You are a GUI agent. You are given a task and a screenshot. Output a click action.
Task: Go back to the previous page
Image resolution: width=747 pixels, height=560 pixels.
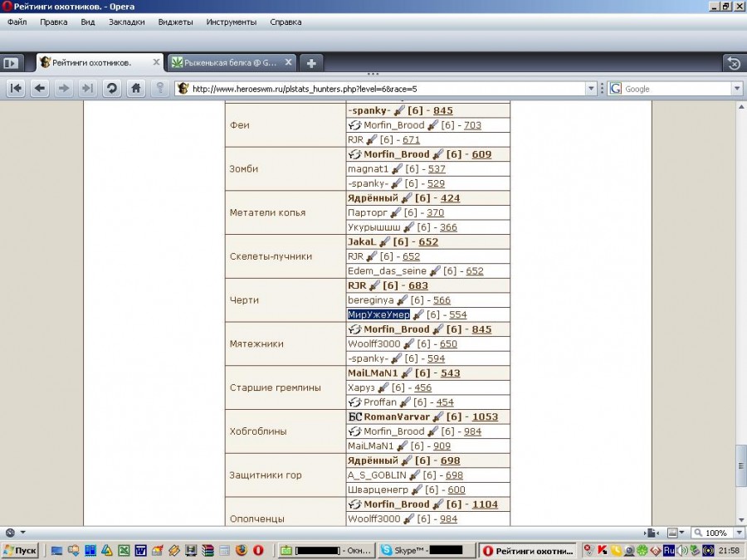(x=40, y=89)
